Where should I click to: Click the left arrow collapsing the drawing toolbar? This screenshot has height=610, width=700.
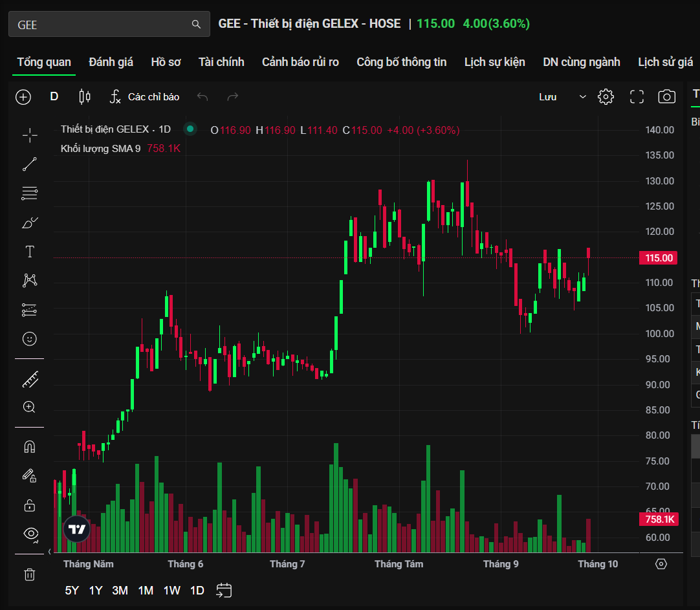50,552
